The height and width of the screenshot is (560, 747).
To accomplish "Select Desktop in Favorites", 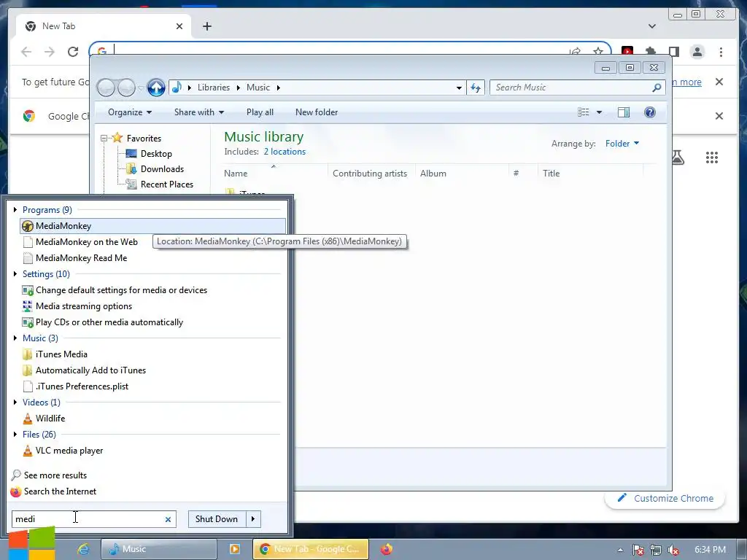I will click(x=149, y=154).
